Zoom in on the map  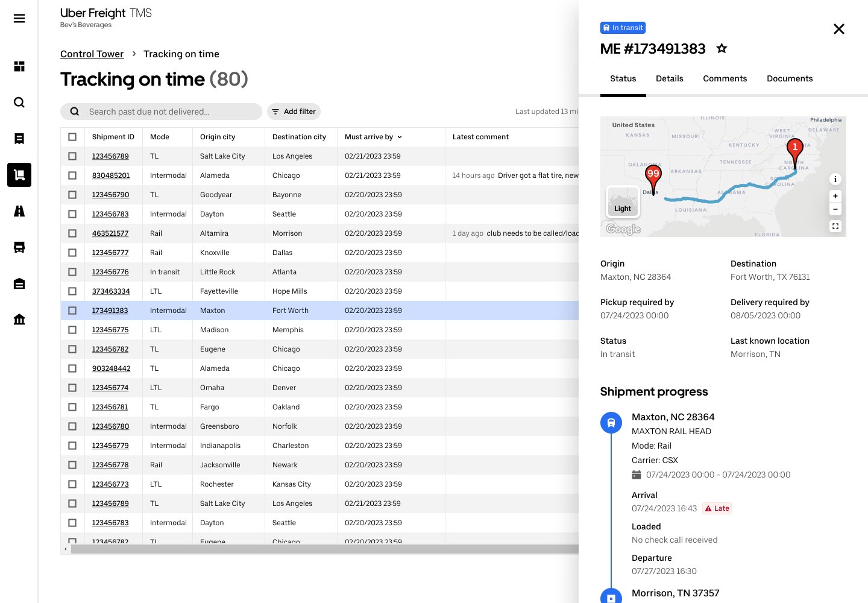coord(835,196)
